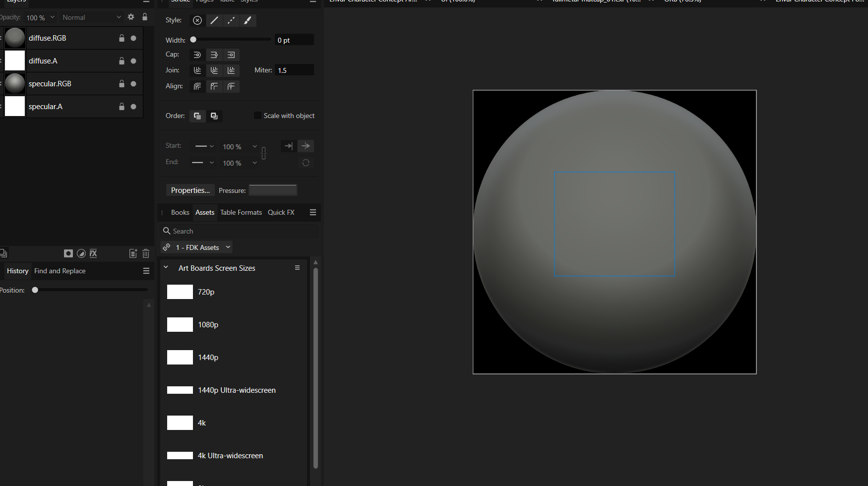Toggle lock on specular.RGB layer
Image resolution: width=868 pixels, height=486 pixels.
pos(122,84)
